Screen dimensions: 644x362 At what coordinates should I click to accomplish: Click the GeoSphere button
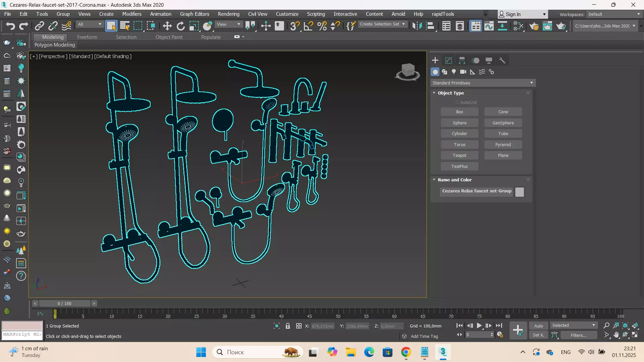(503, 123)
